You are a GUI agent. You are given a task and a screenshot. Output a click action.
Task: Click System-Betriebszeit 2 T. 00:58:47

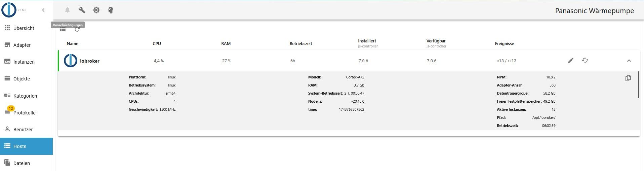point(354,93)
